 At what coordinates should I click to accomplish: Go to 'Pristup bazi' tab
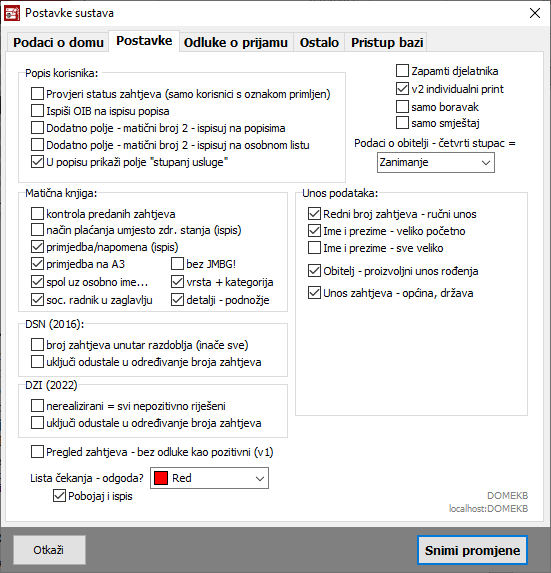tap(387, 42)
